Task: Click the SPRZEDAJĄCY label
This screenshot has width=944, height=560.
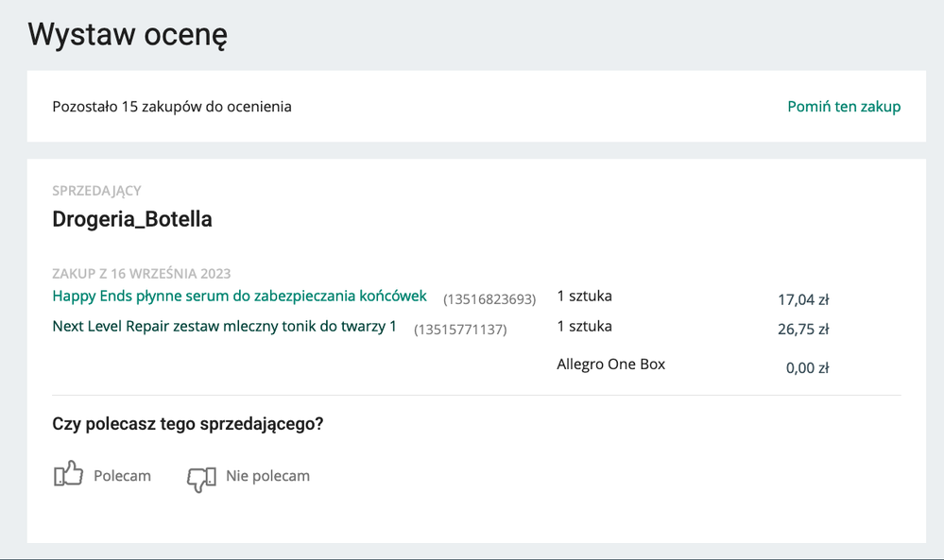Action: tap(97, 191)
